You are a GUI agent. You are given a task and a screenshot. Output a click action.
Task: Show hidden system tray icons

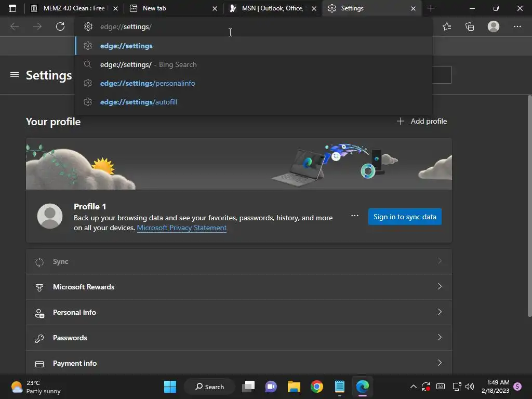pos(413,387)
